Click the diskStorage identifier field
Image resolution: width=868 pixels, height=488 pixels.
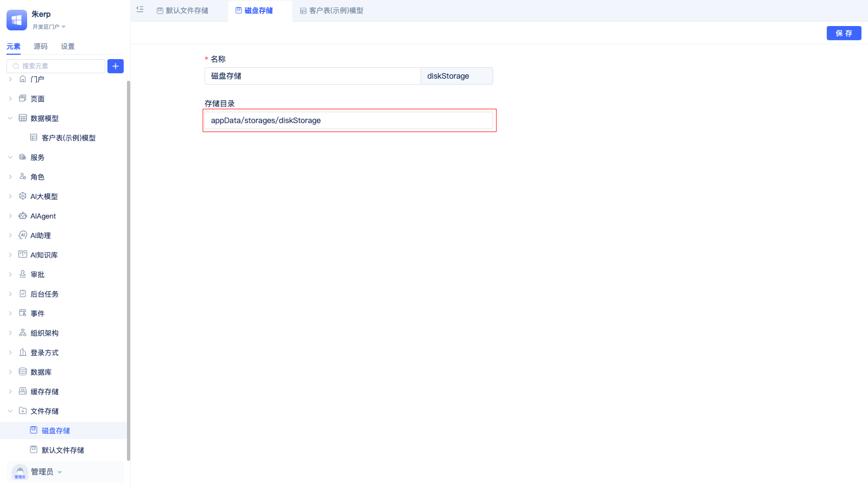coord(457,76)
